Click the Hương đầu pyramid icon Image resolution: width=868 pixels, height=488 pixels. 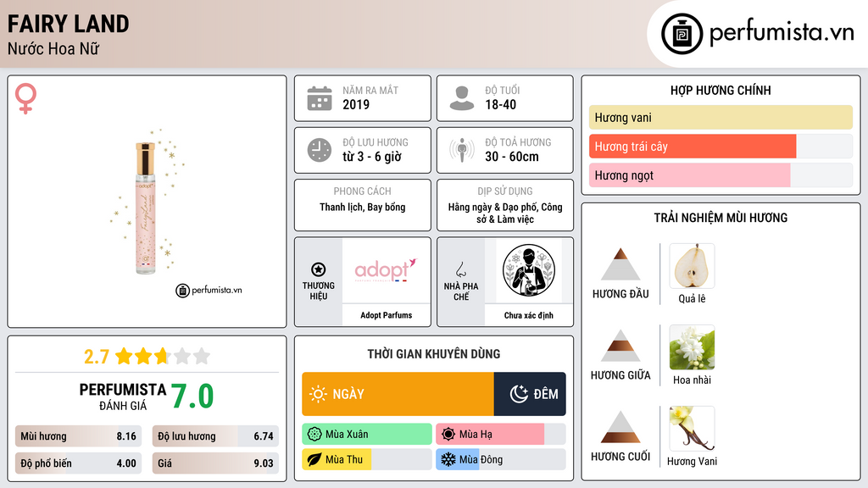(620, 264)
